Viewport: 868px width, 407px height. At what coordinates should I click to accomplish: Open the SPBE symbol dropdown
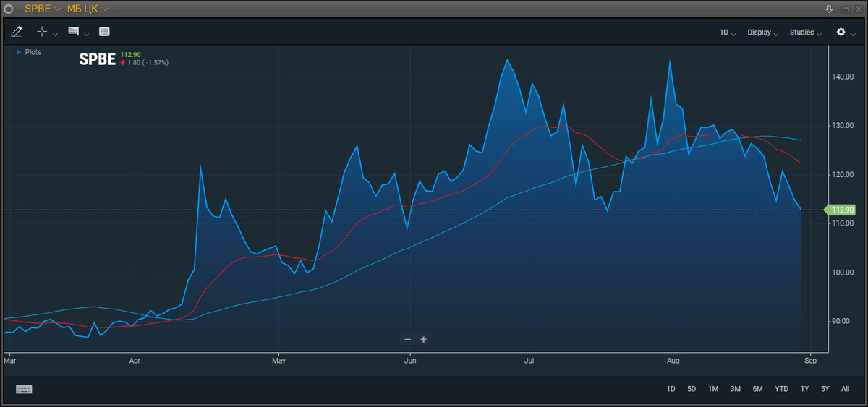pos(43,9)
